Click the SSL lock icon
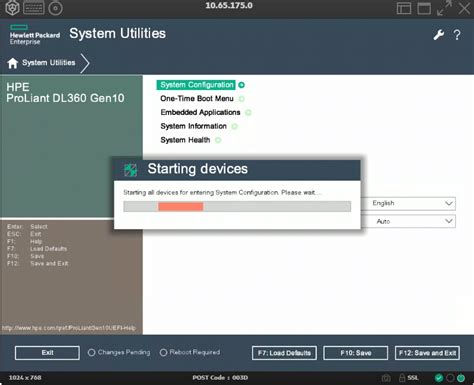 [x=402, y=378]
